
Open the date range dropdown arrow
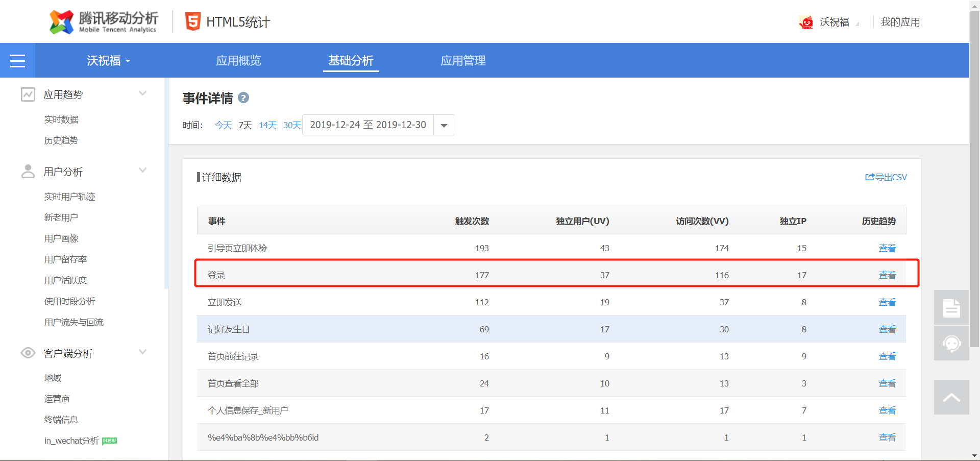[444, 125]
